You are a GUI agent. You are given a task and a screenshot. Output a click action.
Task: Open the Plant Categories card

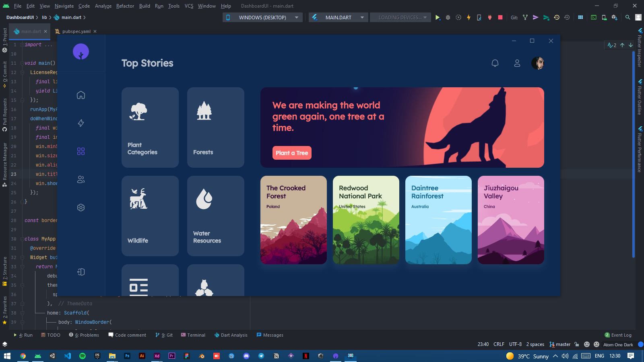pos(150,128)
